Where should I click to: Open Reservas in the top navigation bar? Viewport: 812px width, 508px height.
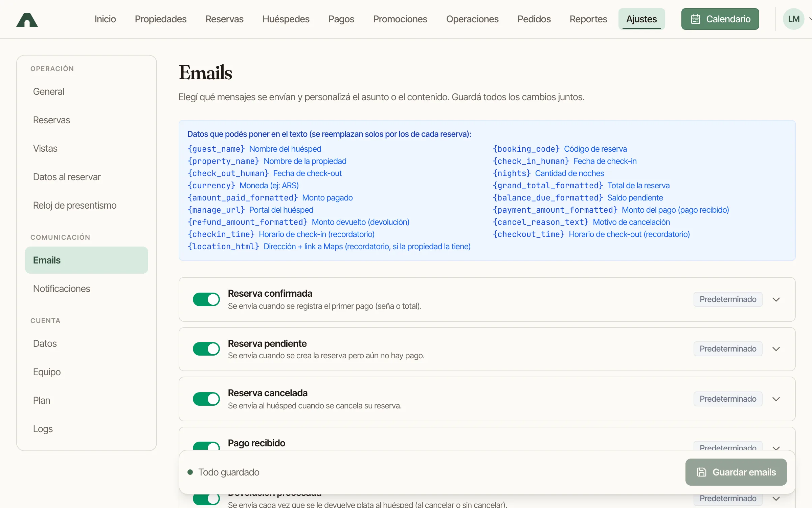tap(224, 19)
